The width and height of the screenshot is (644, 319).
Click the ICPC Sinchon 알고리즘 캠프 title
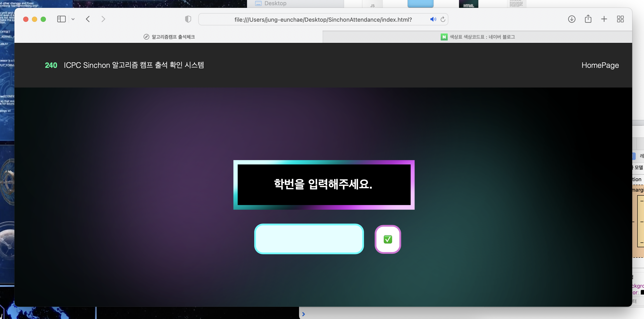coord(134,65)
